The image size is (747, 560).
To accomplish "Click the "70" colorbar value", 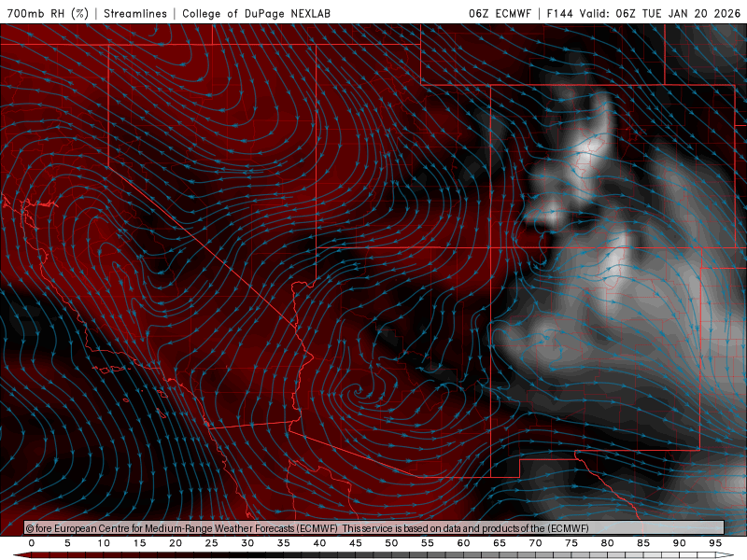I will (535, 543).
